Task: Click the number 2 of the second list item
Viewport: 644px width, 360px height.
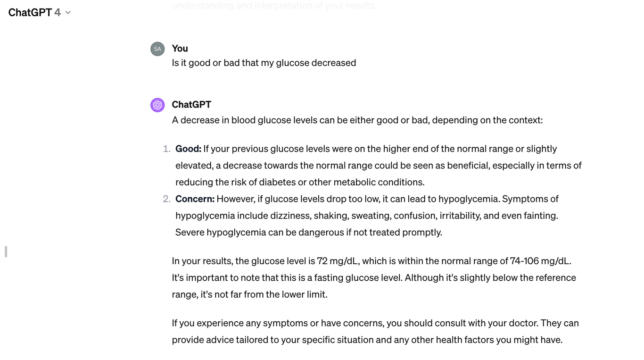Action: coord(166,199)
